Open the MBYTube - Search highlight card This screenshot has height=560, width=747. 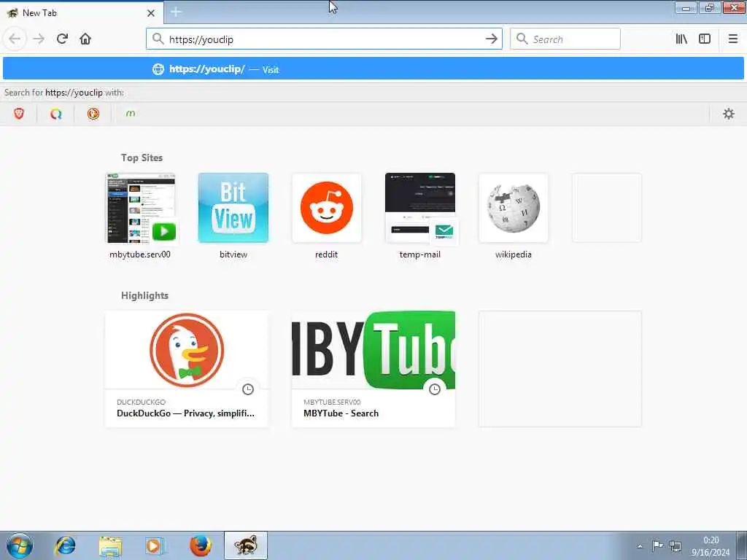[x=373, y=369]
